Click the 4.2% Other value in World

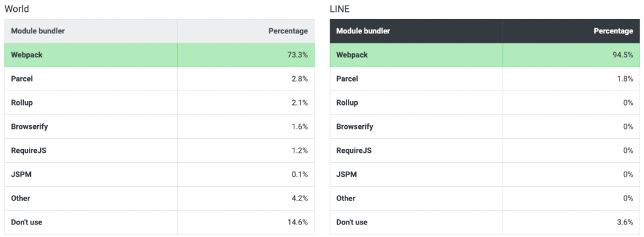298,198
